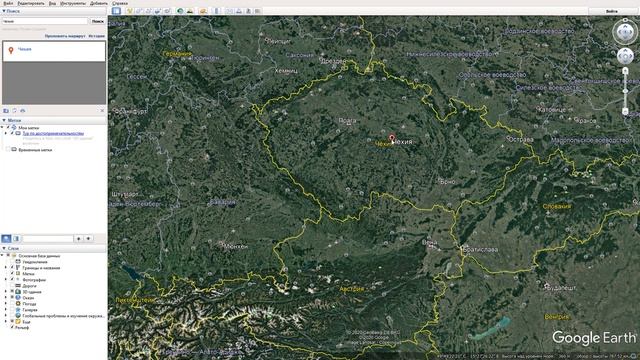Click the search text input field
The image size is (640, 360).
point(45,21)
